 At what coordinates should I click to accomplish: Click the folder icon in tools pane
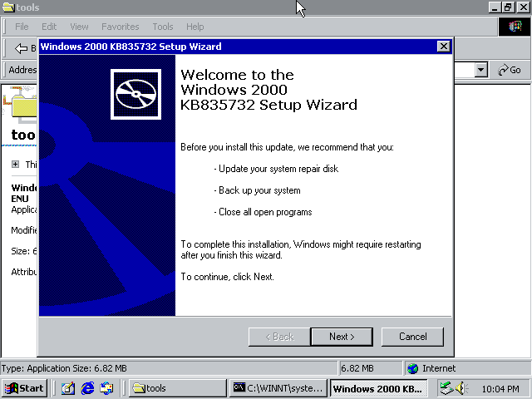(24, 106)
